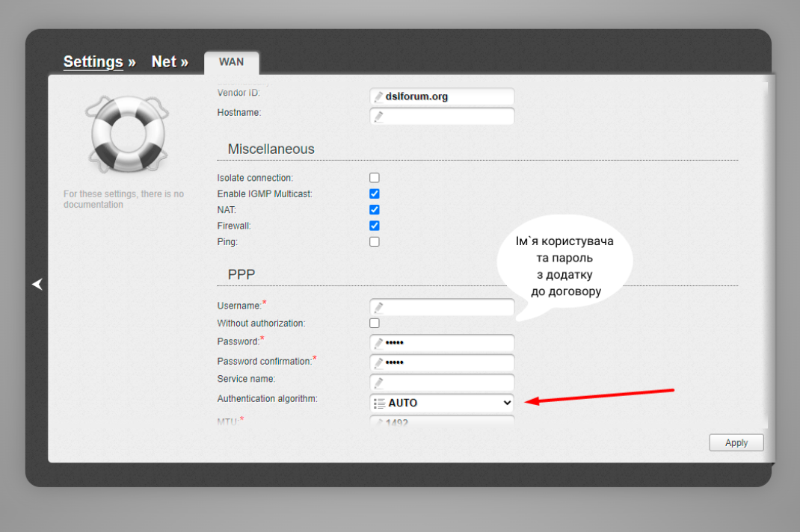Click the pencil icon in MTU field
800x532 pixels.
coord(379,422)
